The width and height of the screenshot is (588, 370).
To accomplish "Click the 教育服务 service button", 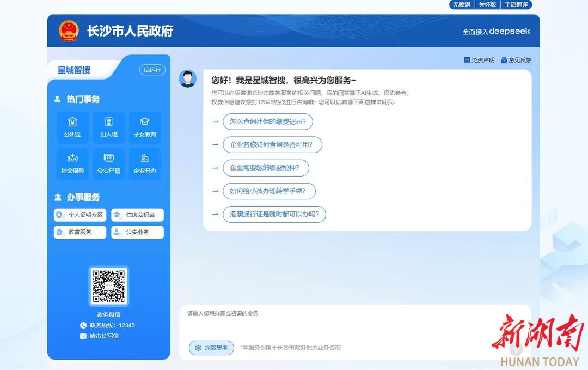I will 80,232.
